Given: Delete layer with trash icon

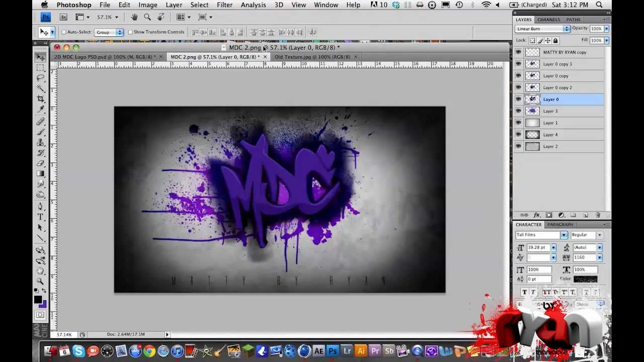Looking at the screenshot, I should click(598, 215).
